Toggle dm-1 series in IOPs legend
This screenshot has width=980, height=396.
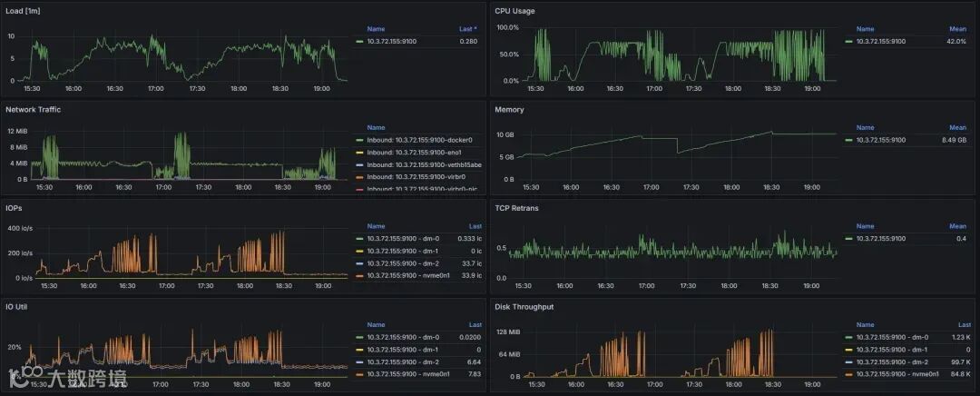coord(403,251)
